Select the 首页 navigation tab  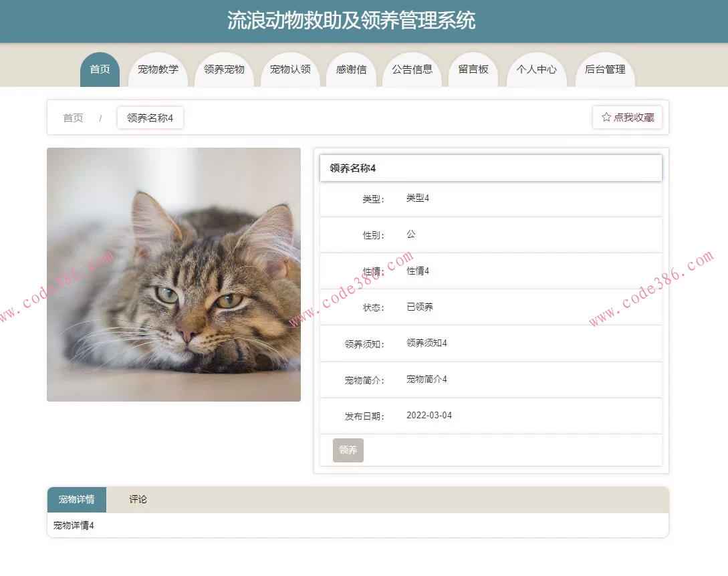tap(99, 68)
